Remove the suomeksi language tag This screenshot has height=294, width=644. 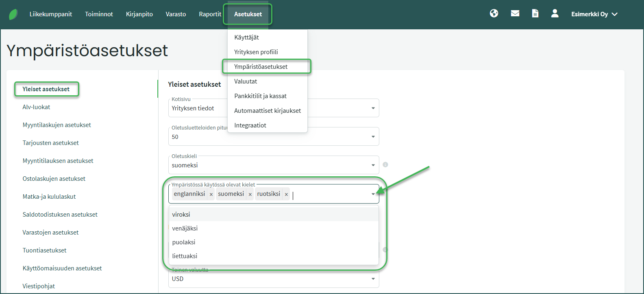(250, 195)
